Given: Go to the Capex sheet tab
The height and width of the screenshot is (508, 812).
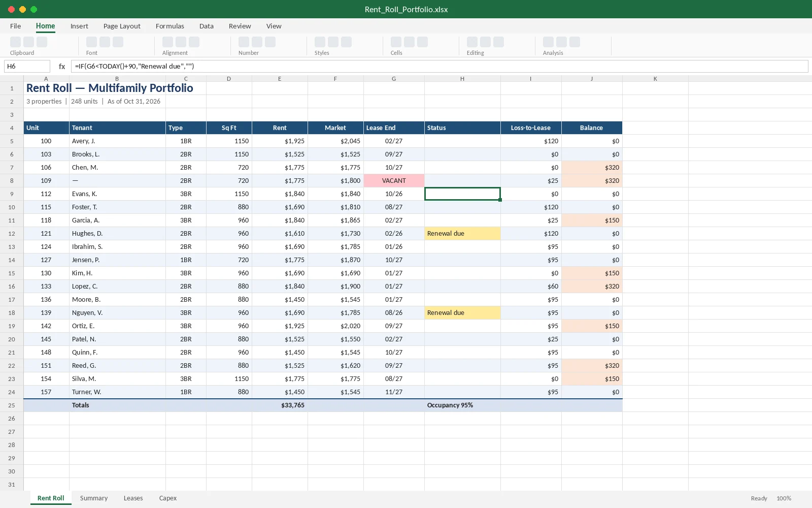Looking at the screenshot, I should [168, 498].
